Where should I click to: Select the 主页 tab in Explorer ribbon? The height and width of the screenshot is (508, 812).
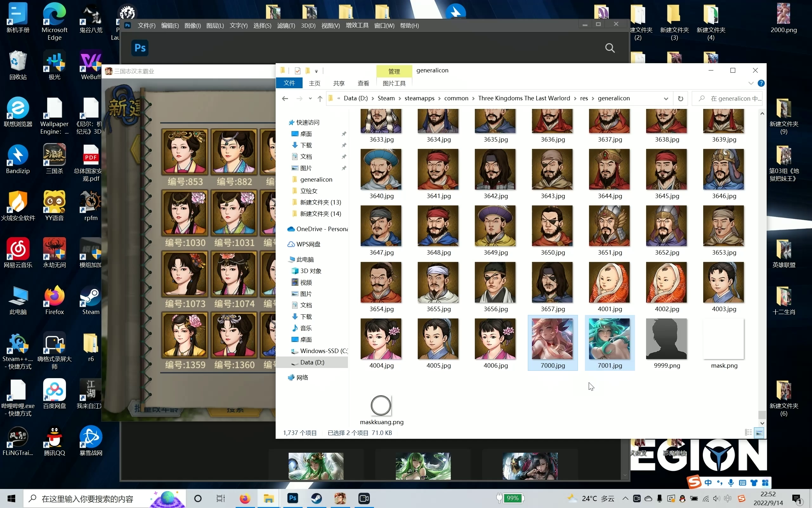click(x=314, y=83)
